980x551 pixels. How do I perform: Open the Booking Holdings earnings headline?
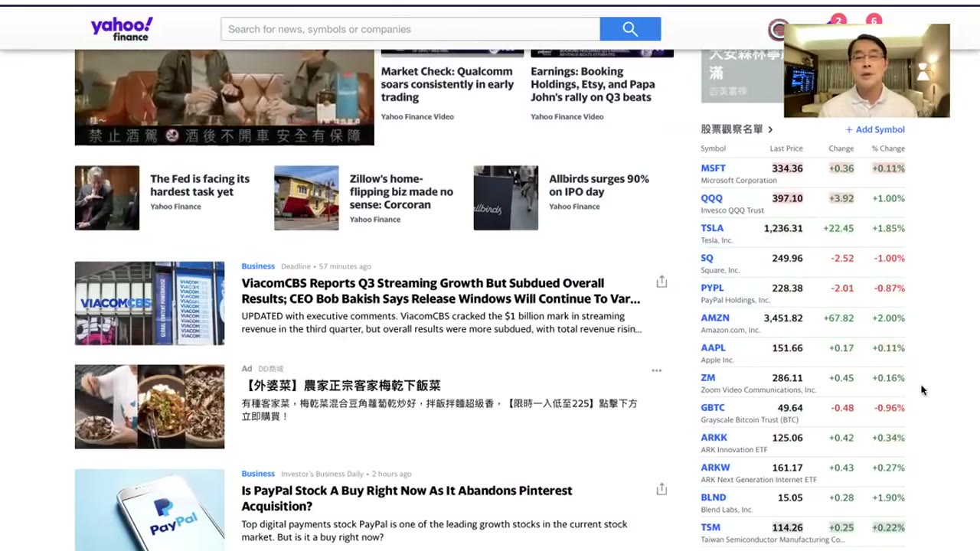593,84
